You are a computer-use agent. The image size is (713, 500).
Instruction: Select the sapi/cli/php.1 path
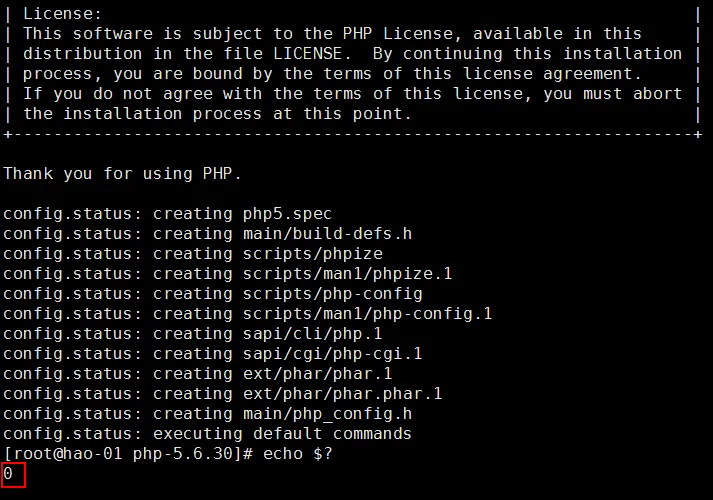point(312,333)
